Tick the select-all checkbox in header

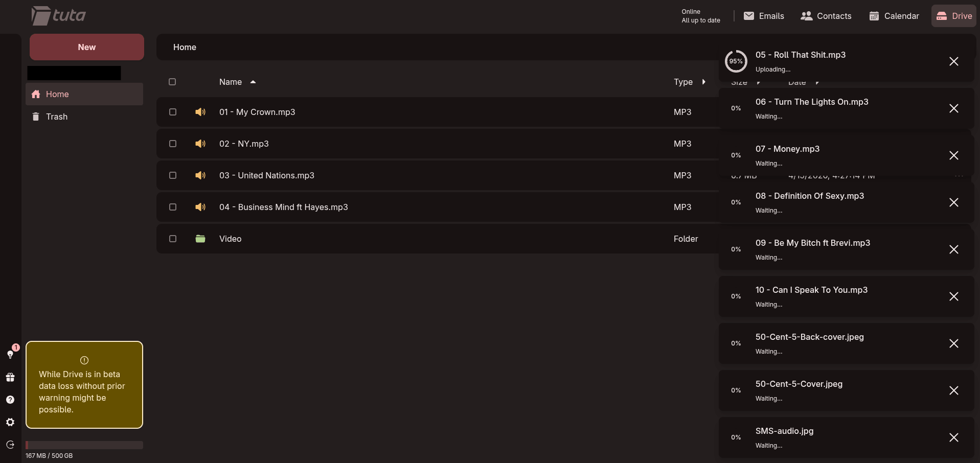172,82
